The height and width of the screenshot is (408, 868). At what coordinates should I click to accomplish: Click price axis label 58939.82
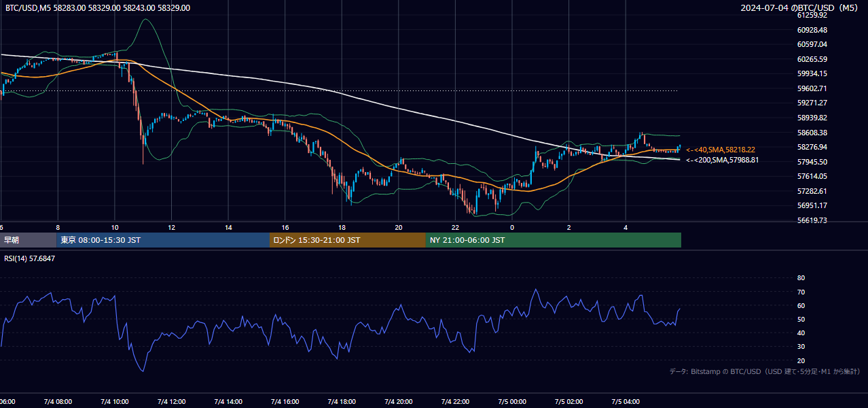point(812,118)
